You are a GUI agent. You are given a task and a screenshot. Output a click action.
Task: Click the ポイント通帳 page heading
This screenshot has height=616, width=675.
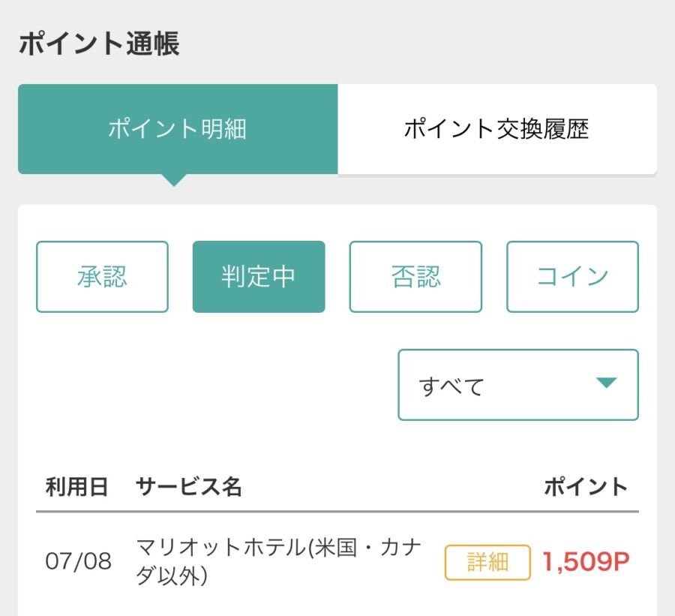tap(99, 44)
